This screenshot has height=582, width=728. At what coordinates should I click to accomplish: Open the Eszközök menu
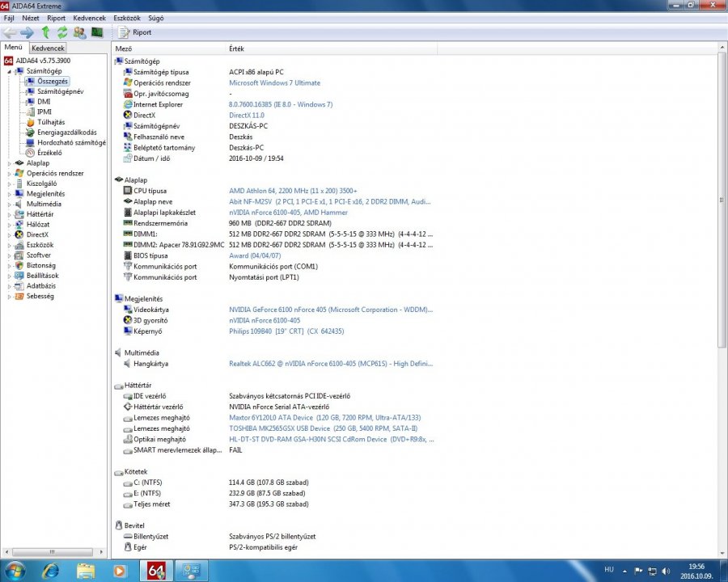pos(127,18)
